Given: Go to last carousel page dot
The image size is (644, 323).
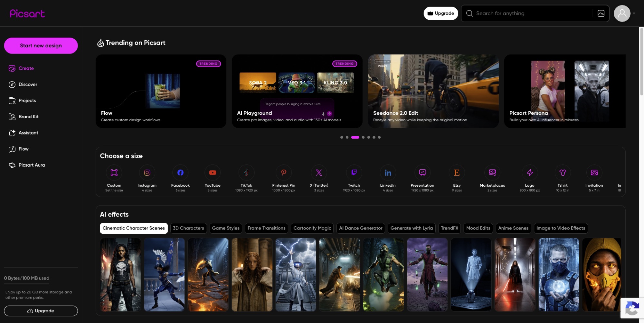Looking at the screenshot, I should coord(379,137).
